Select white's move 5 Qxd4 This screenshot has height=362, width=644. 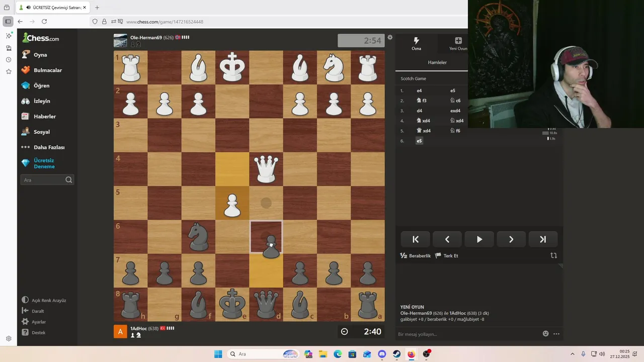(423, 131)
